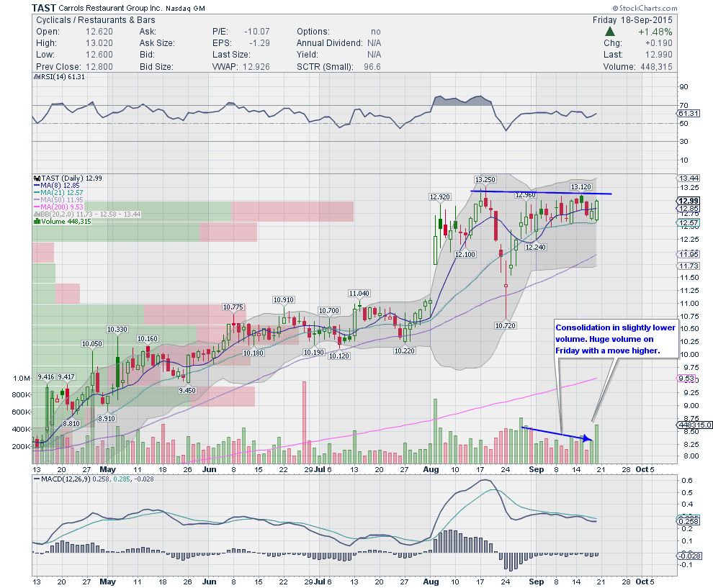Select the TAST ticker symbol in the title
The width and height of the screenshot is (713, 588).
(x=44, y=8)
